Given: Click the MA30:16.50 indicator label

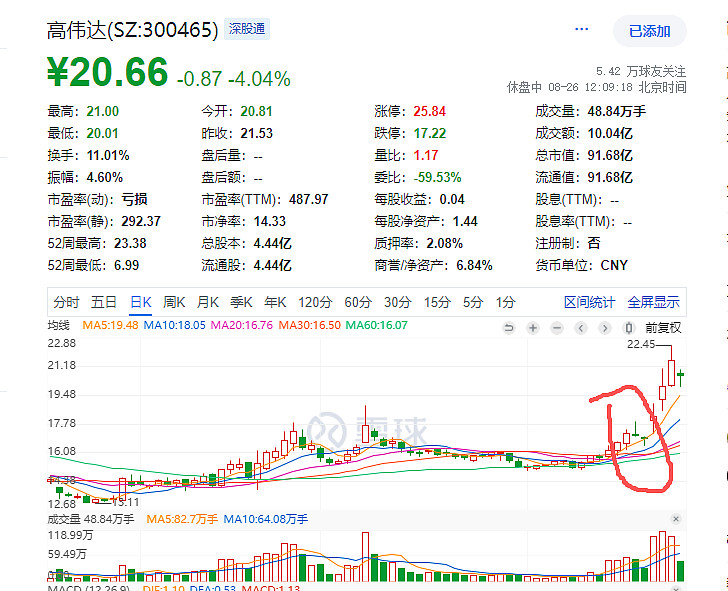Looking at the screenshot, I should 309,325.
